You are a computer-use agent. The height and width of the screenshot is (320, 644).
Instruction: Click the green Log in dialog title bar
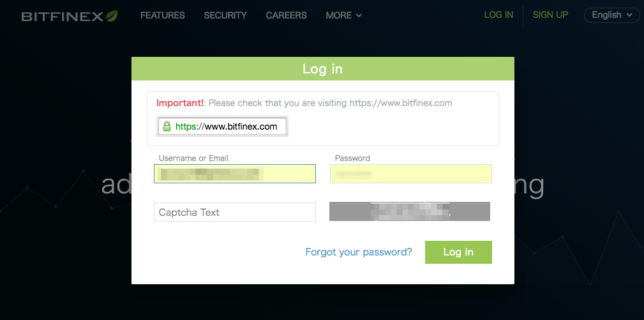(323, 68)
